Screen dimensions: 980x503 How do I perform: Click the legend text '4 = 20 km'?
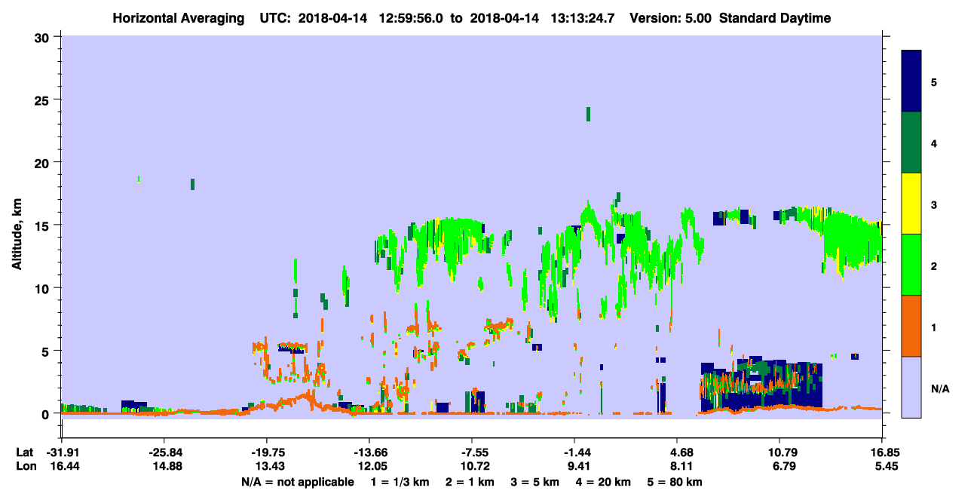pyautogui.click(x=602, y=482)
